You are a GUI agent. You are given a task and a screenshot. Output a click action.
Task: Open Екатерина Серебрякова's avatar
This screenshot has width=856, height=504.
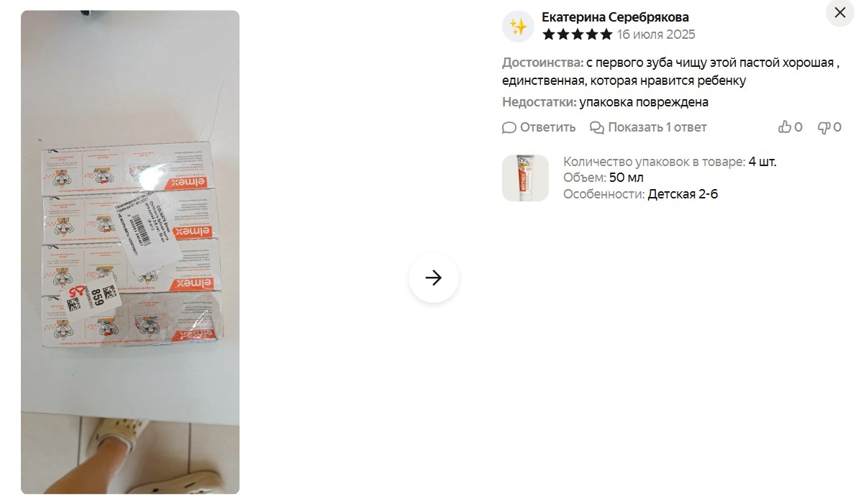coord(518,26)
